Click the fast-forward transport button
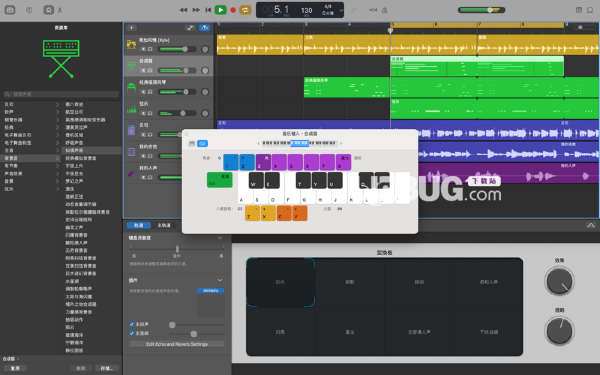 tap(196, 10)
